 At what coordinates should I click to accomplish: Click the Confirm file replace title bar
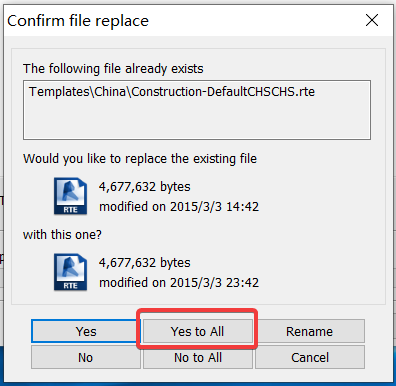[183, 21]
